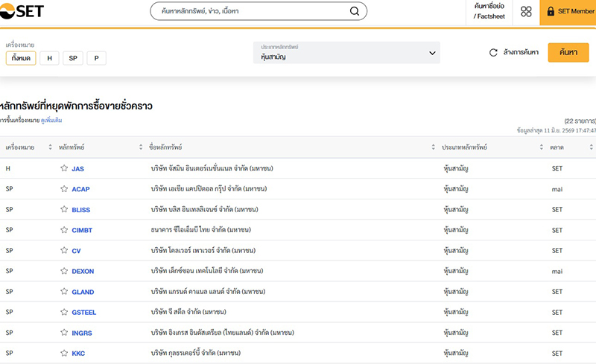Sort by ชื่อหลักทรัพย์ column arrows
Screen dimensions: 596x364
[433, 147]
